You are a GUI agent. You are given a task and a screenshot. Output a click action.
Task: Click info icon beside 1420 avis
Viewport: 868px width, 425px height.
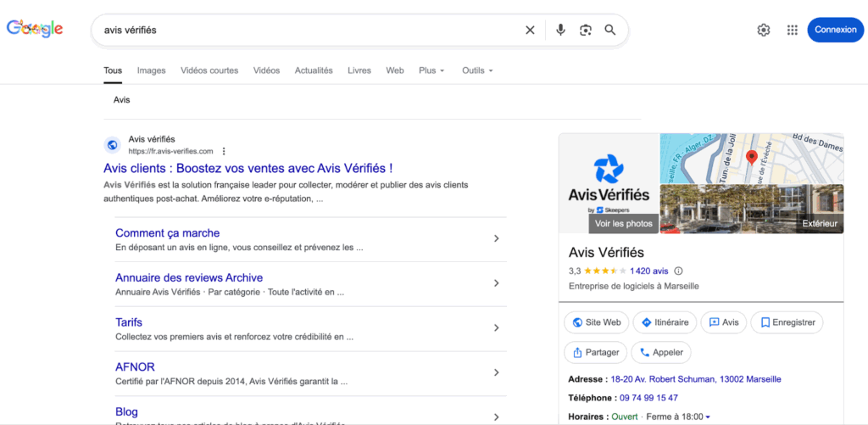679,271
